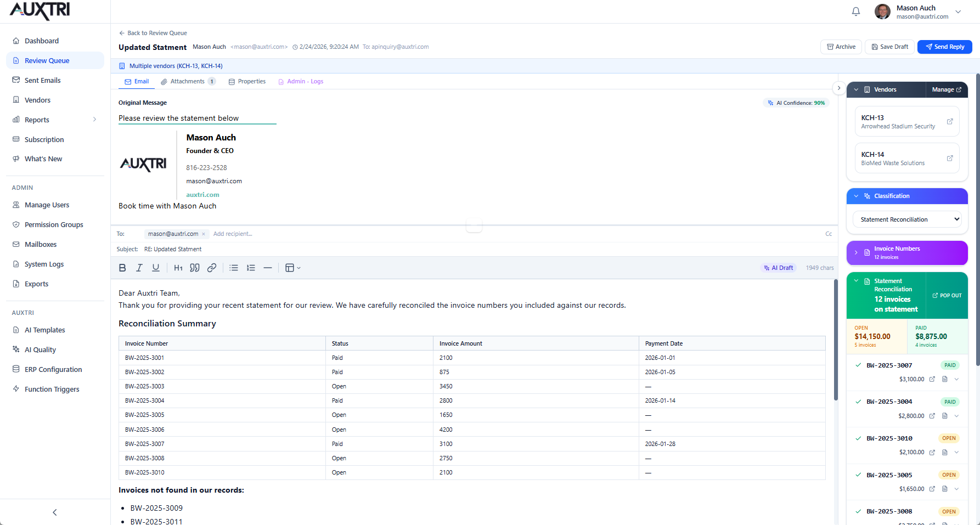Open KCH-13 vendor external link icon

point(950,121)
